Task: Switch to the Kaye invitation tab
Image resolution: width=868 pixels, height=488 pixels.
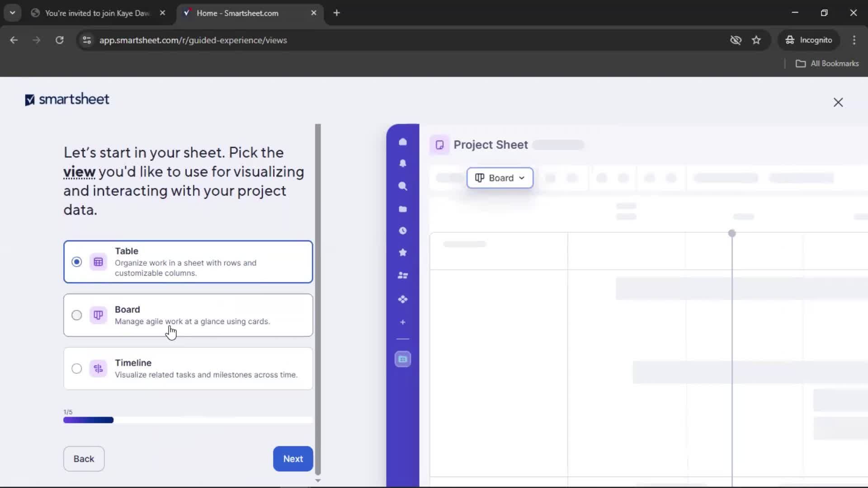Action: point(95,13)
